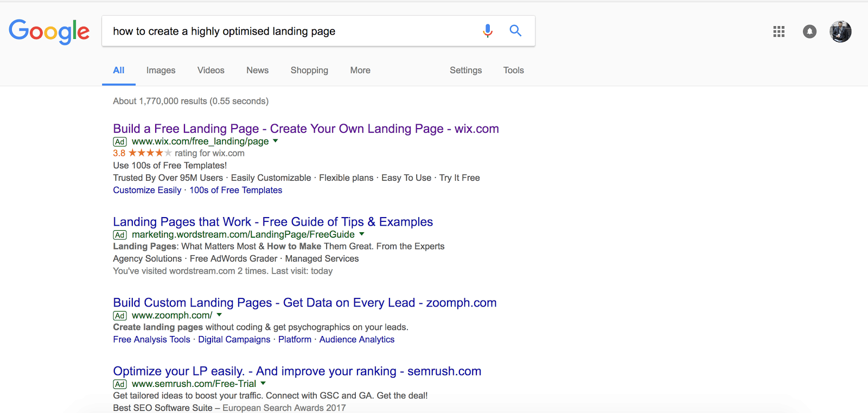
Task: Click into the search query input field
Action: point(293,31)
